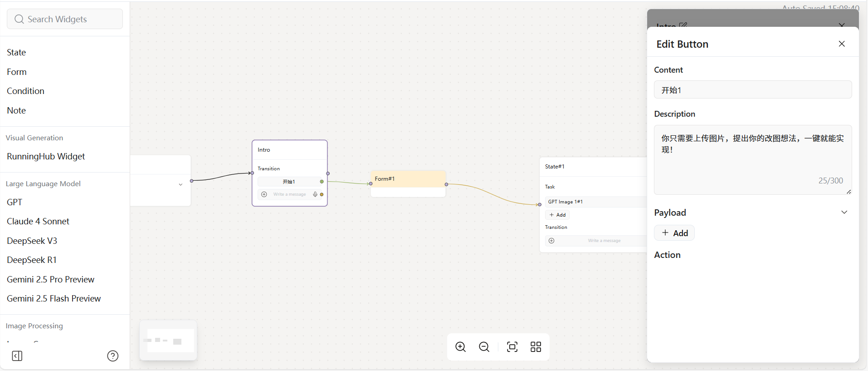Expand the Payload section chevron
This screenshot has width=868, height=371.
pyautogui.click(x=844, y=213)
